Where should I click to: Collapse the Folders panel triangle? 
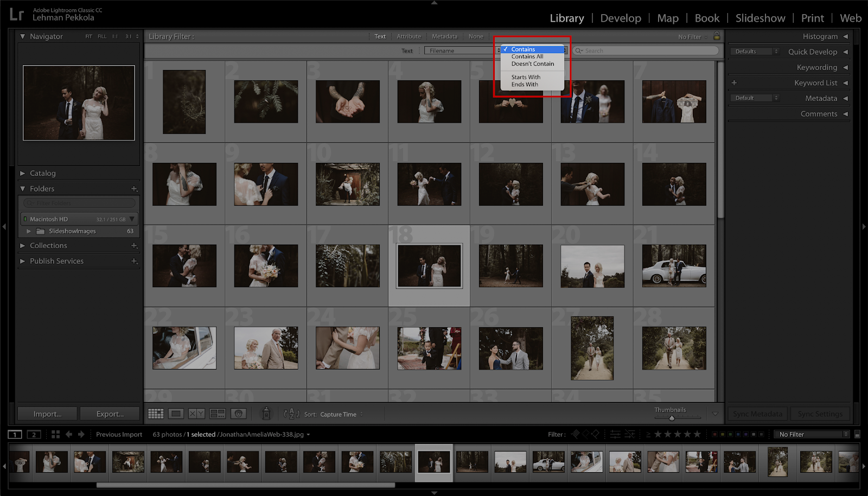coord(22,189)
